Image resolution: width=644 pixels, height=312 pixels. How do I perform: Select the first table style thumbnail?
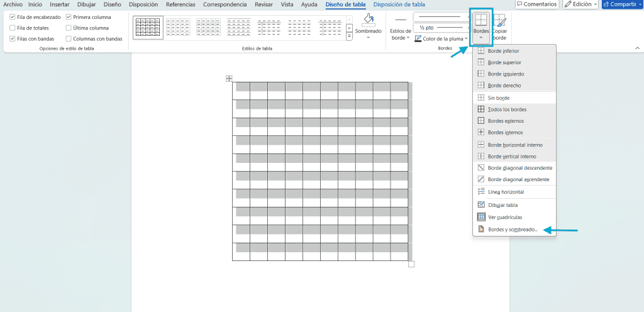point(148,28)
